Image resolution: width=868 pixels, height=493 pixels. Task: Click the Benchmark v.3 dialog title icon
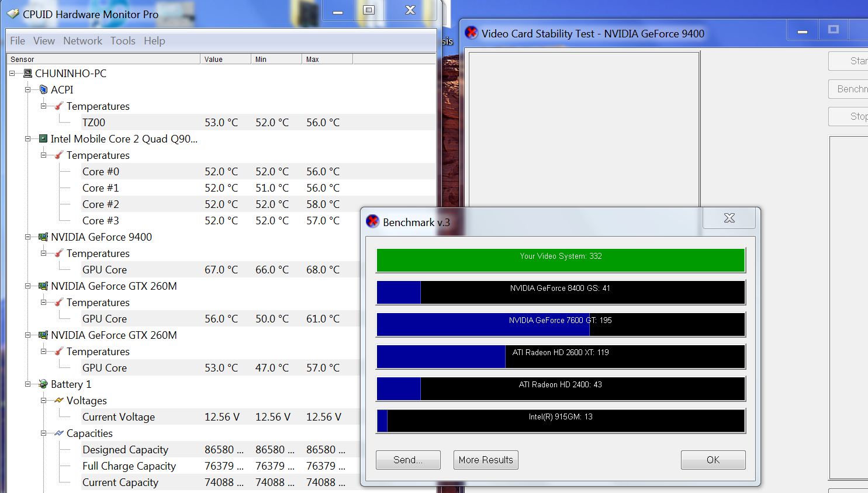click(372, 221)
